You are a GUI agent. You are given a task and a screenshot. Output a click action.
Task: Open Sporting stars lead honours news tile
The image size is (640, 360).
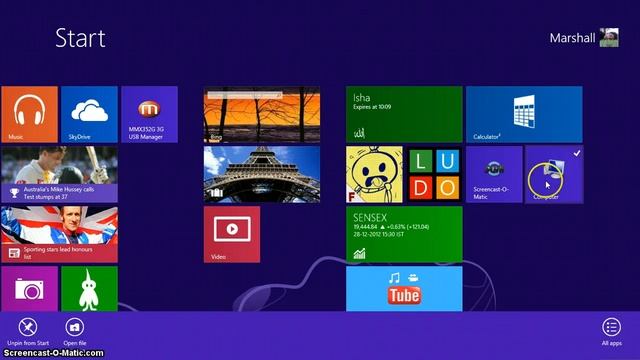coord(60,234)
